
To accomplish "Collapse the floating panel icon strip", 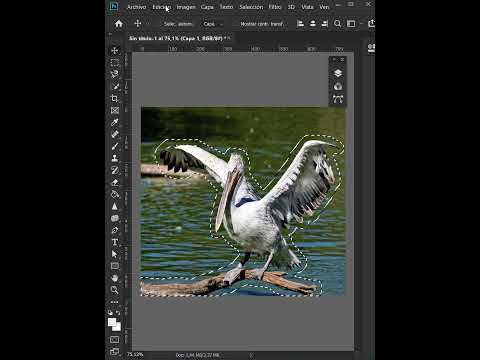I will pos(334,60).
